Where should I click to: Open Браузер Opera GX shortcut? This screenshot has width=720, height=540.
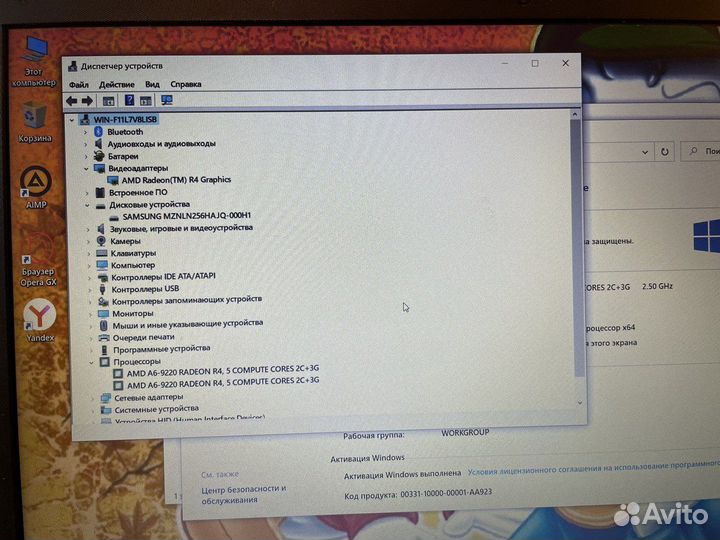pos(38,262)
